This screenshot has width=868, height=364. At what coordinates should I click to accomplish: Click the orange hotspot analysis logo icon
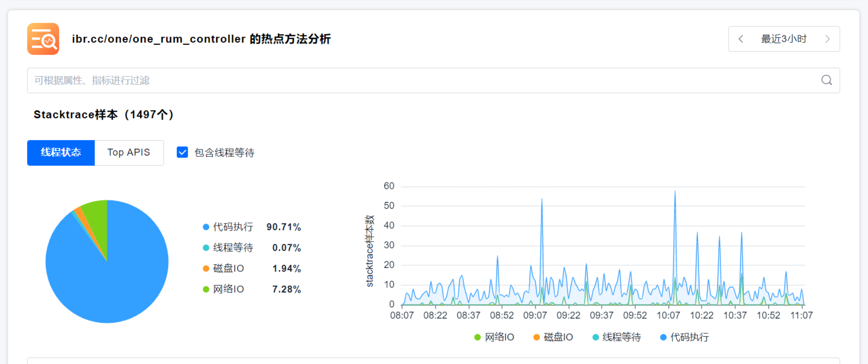(x=43, y=39)
